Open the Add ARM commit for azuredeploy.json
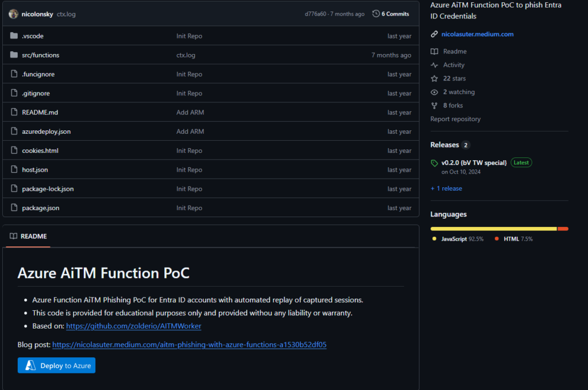588x390 pixels. click(190, 132)
